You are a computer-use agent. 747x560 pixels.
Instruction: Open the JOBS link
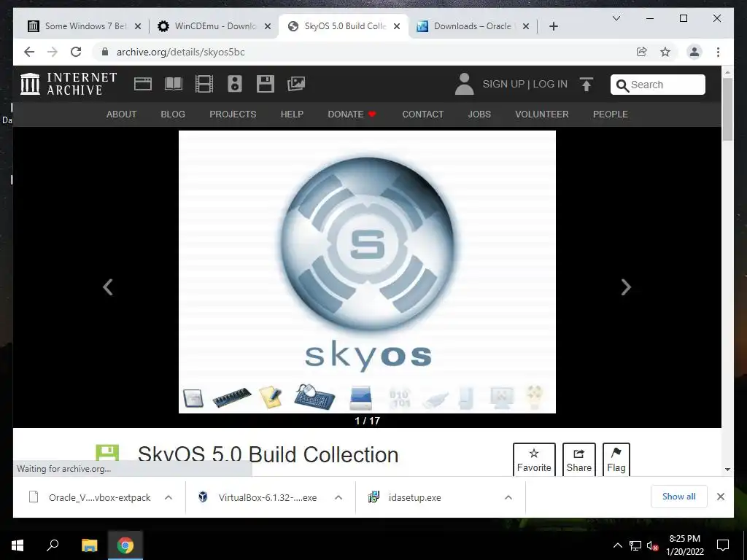[x=479, y=114]
